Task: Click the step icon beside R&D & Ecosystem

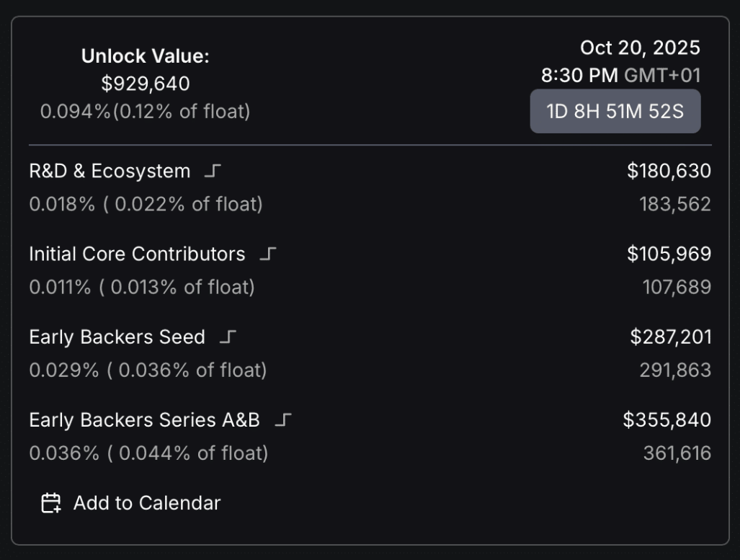Action: (x=213, y=172)
